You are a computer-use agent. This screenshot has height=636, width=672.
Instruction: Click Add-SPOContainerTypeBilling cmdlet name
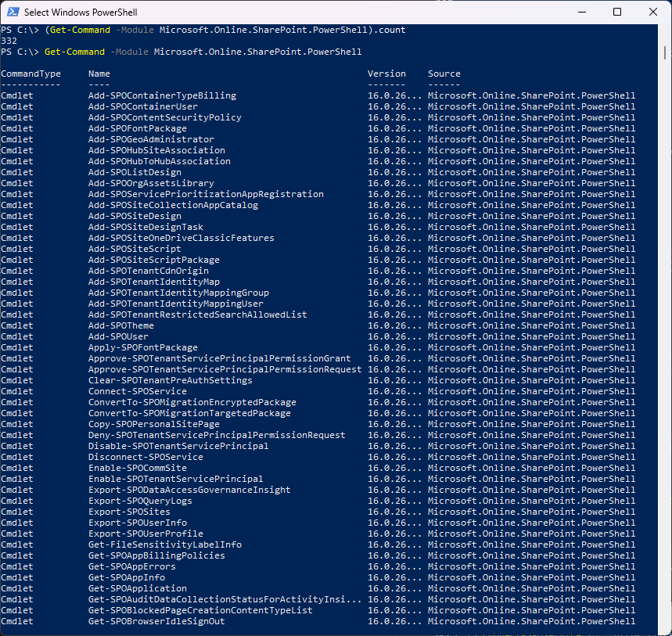click(x=162, y=95)
